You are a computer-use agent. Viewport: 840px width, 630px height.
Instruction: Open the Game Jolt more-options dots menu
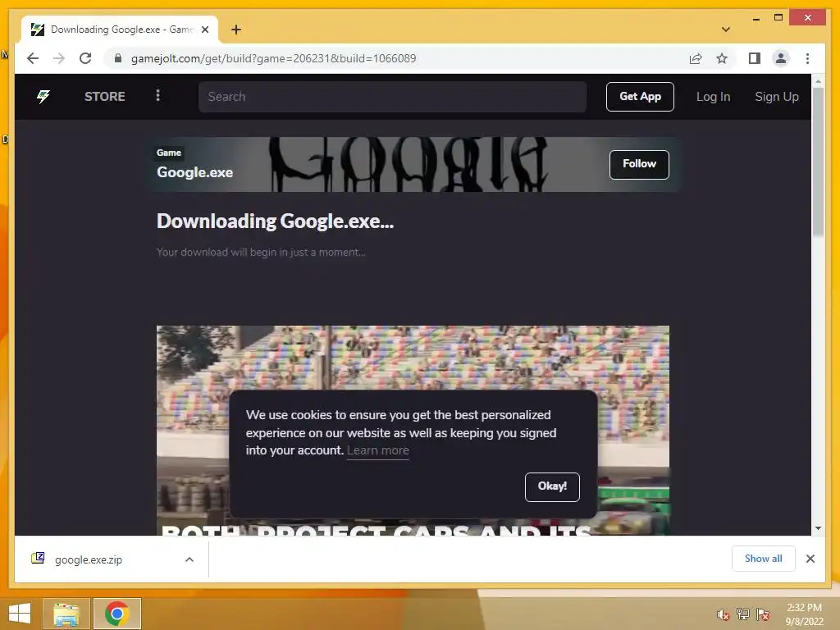click(x=157, y=95)
